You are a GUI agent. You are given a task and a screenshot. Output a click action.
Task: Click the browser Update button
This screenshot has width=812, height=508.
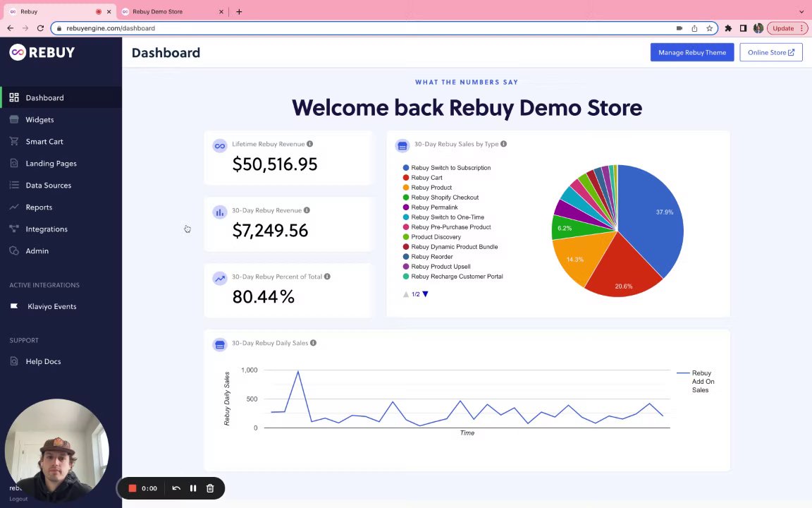787,28
